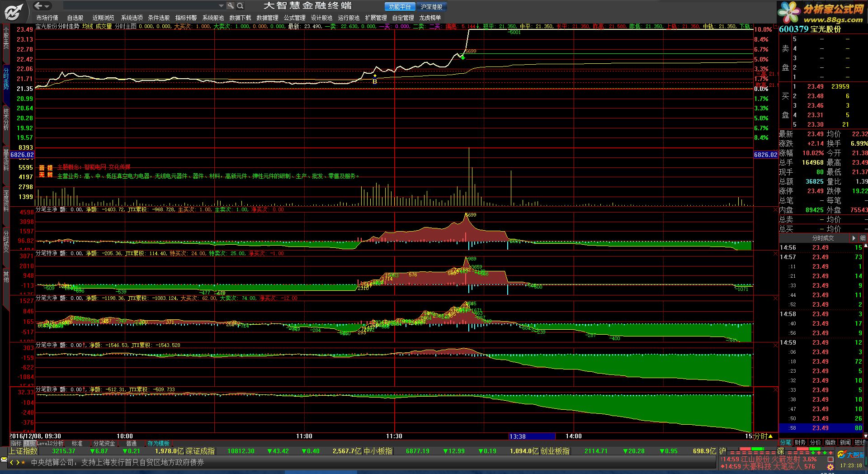868x474 pixels.
Task: Open the 条件选股 menu
Action: pyautogui.click(x=159, y=18)
